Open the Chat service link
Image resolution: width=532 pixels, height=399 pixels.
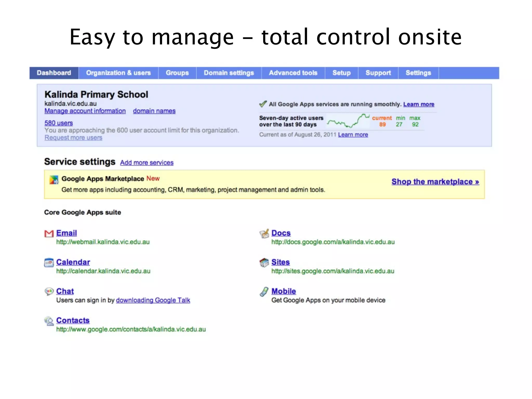click(x=65, y=291)
